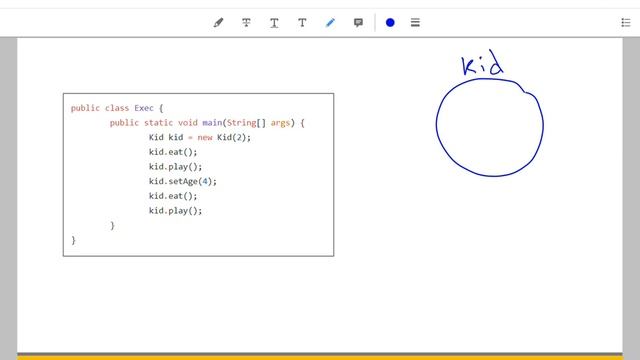Click the first 'kid.eat();' line
The width and height of the screenshot is (640, 360).
[x=173, y=152]
